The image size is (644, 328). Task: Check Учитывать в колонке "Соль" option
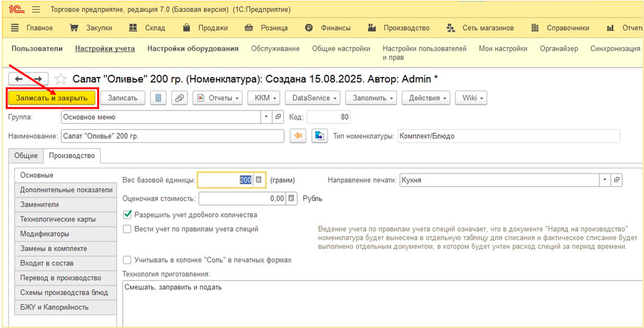[x=128, y=260]
